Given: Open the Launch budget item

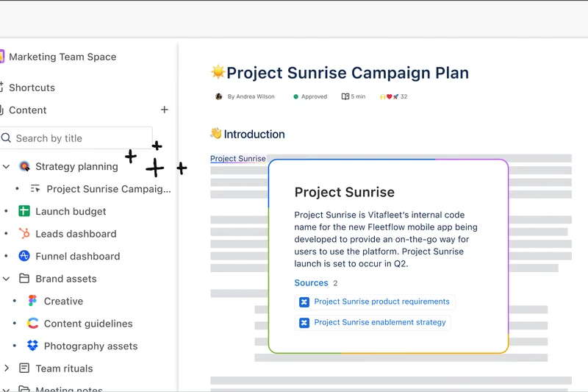Looking at the screenshot, I should coord(71,211).
